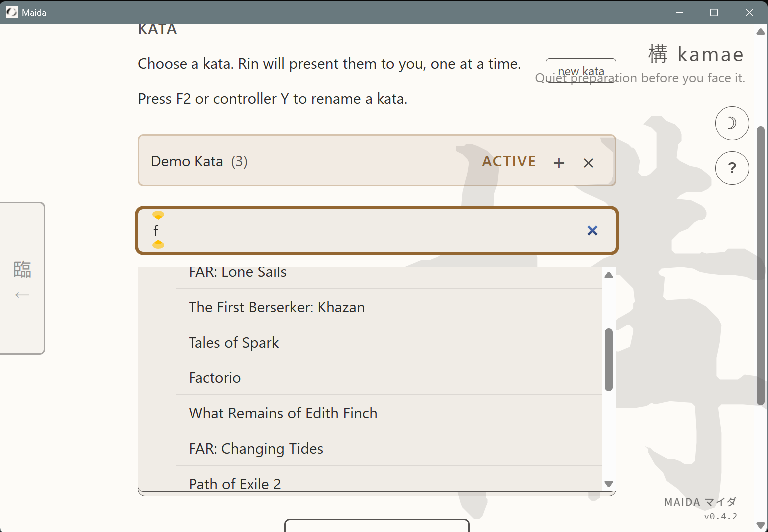Select The First Berserker: Khazan entry

(276, 307)
